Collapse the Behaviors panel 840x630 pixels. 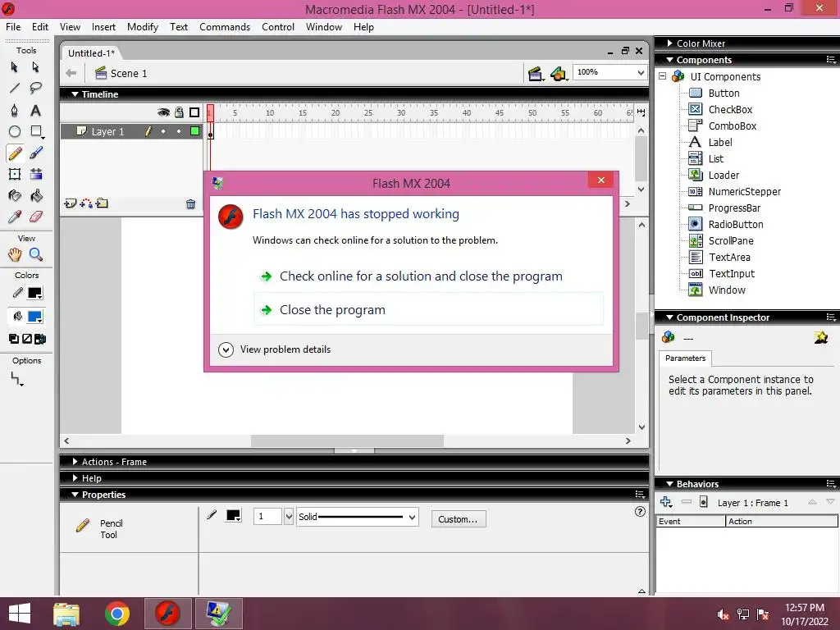(x=669, y=484)
